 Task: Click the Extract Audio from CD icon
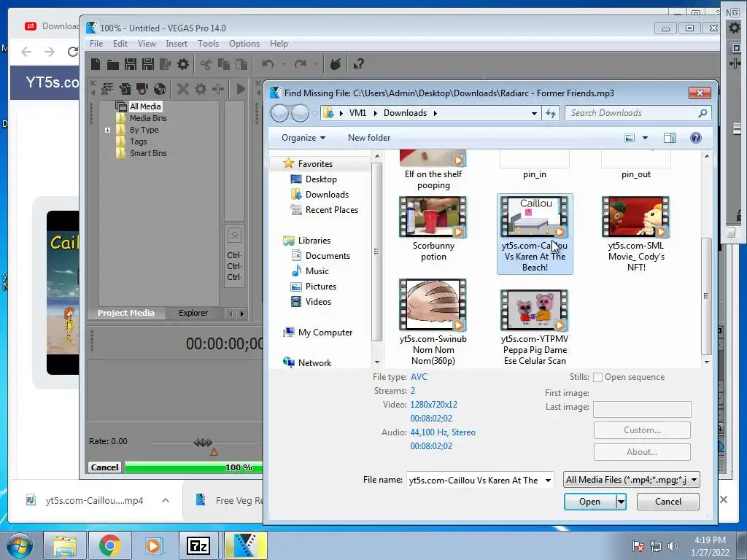tap(160, 88)
